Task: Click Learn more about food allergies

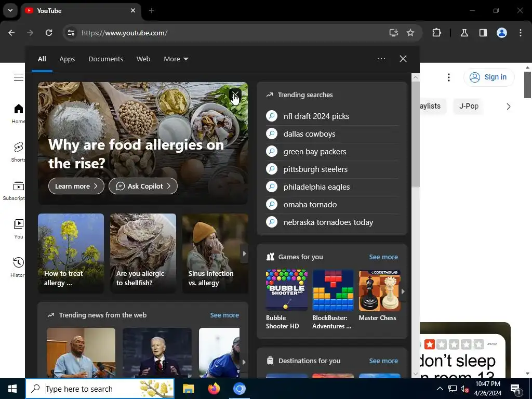Action: coord(76,187)
